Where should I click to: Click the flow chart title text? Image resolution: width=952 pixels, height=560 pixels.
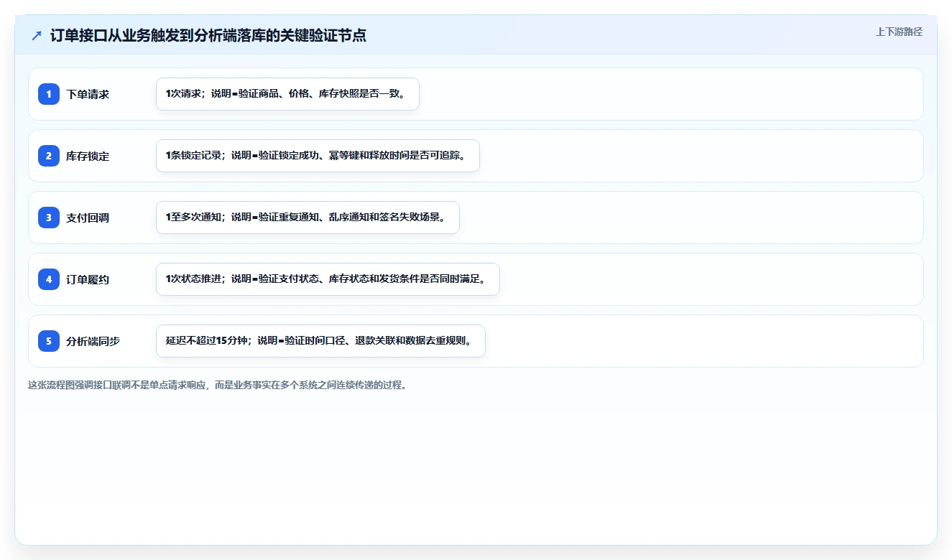(208, 35)
